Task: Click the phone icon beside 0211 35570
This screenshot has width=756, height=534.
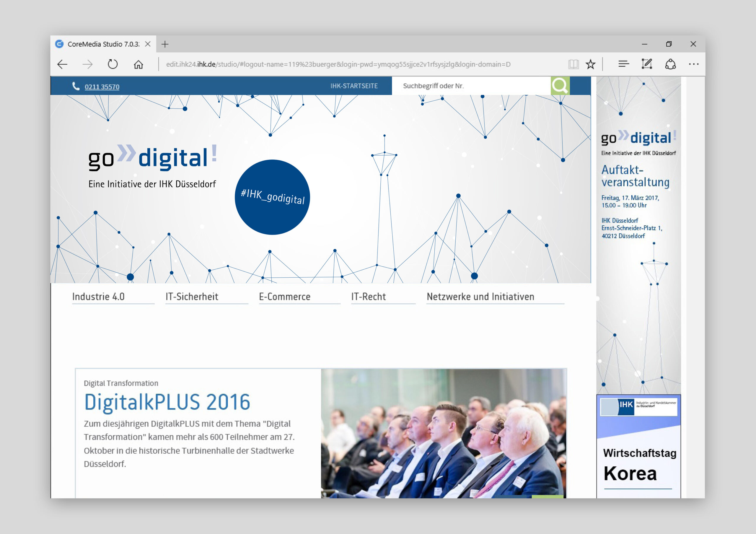Action: pyautogui.click(x=76, y=86)
